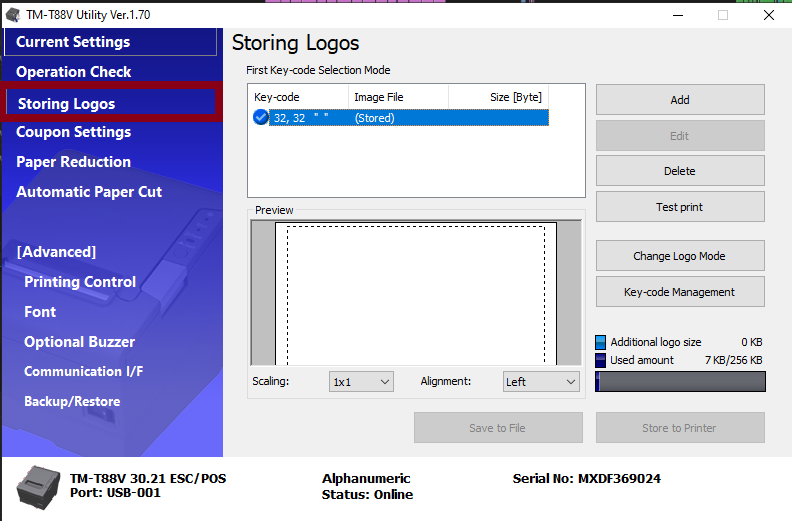This screenshot has width=800, height=521.
Task: Click the Size [Byte] column header
Action: [498, 97]
